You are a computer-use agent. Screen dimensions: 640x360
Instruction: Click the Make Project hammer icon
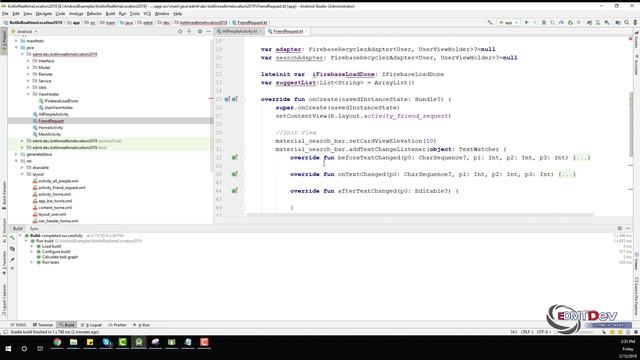(490, 22)
